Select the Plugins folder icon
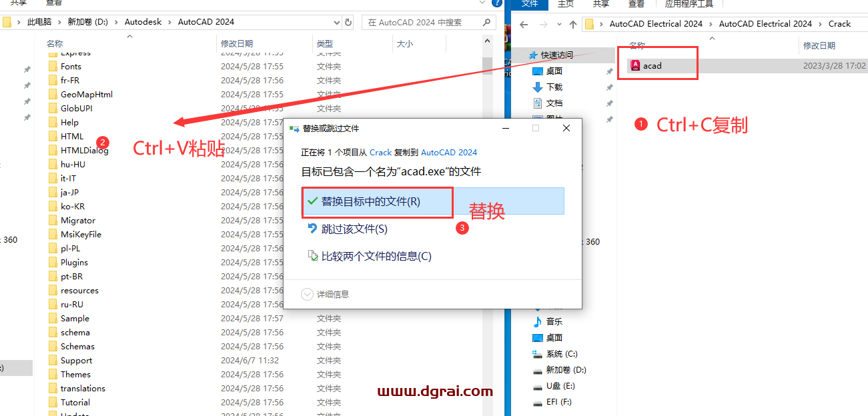 [53, 263]
